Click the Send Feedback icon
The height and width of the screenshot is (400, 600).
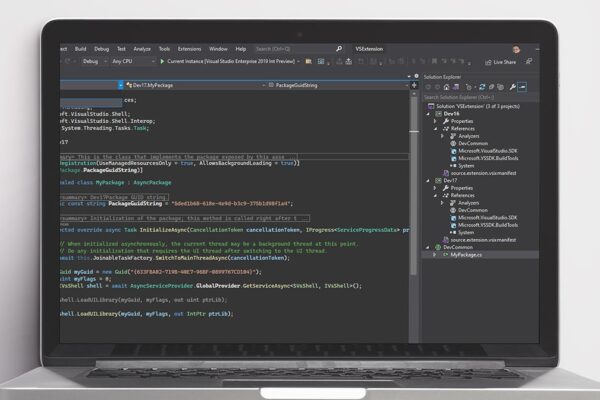coord(528,62)
